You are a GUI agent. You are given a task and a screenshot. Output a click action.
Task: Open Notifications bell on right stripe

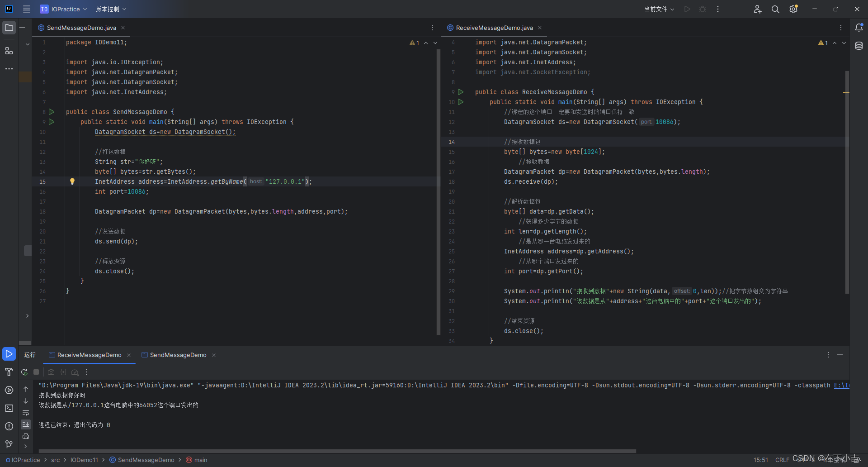point(859,28)
